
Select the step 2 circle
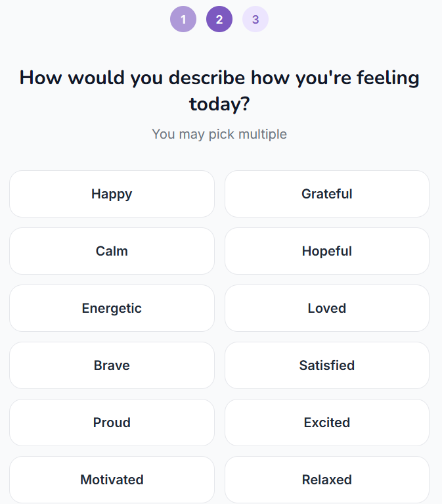pos(219,19)
